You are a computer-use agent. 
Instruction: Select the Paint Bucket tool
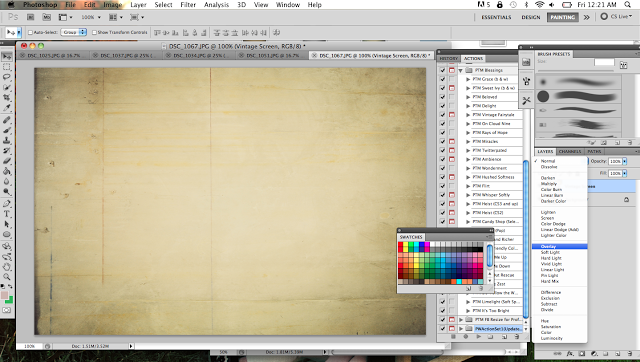point(7,171)
